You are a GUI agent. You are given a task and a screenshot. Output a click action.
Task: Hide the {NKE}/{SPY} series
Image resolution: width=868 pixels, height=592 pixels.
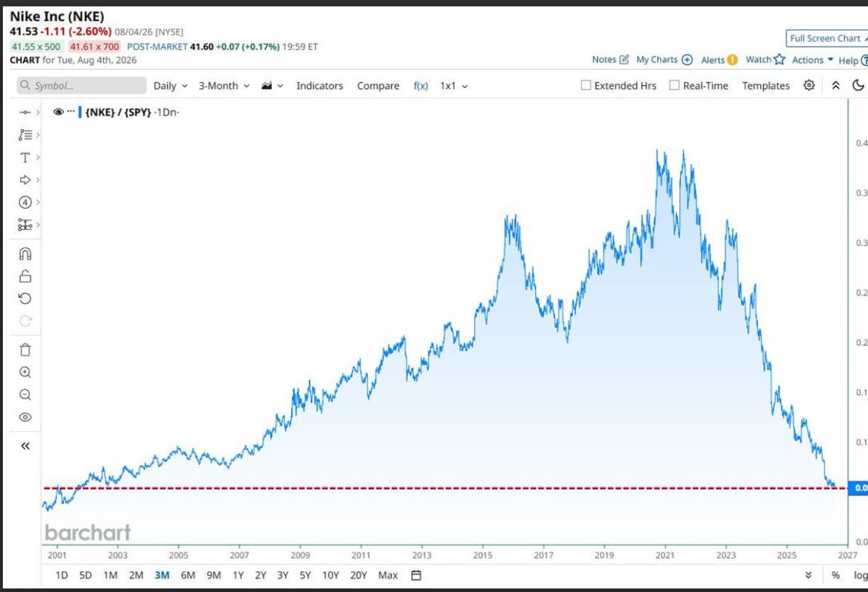click(x=59, y=112)
